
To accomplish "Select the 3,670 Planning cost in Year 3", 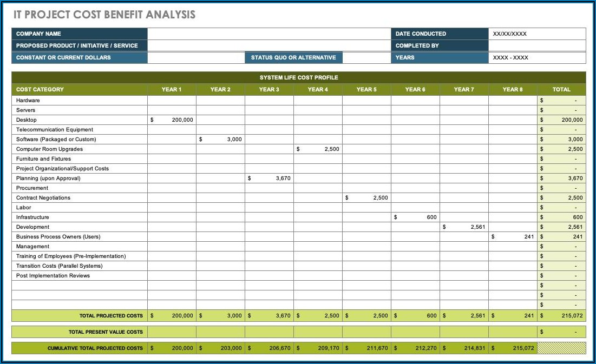I will pos(269,178).
